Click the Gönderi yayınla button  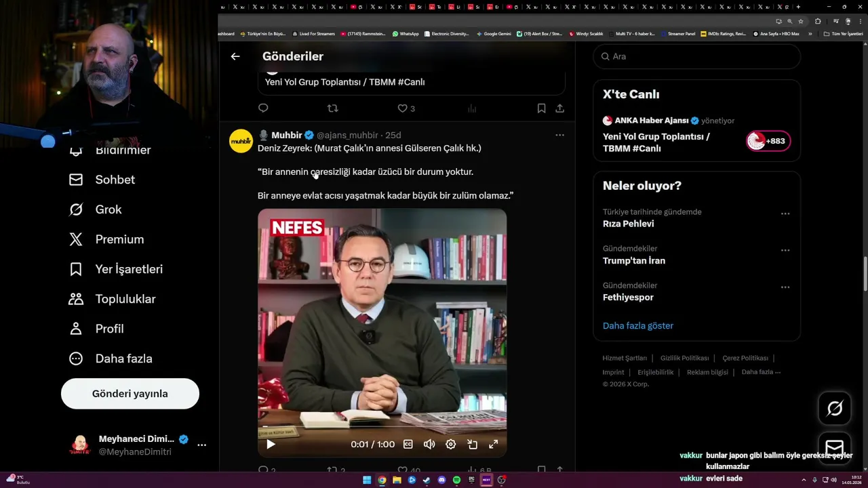point(130,394)
